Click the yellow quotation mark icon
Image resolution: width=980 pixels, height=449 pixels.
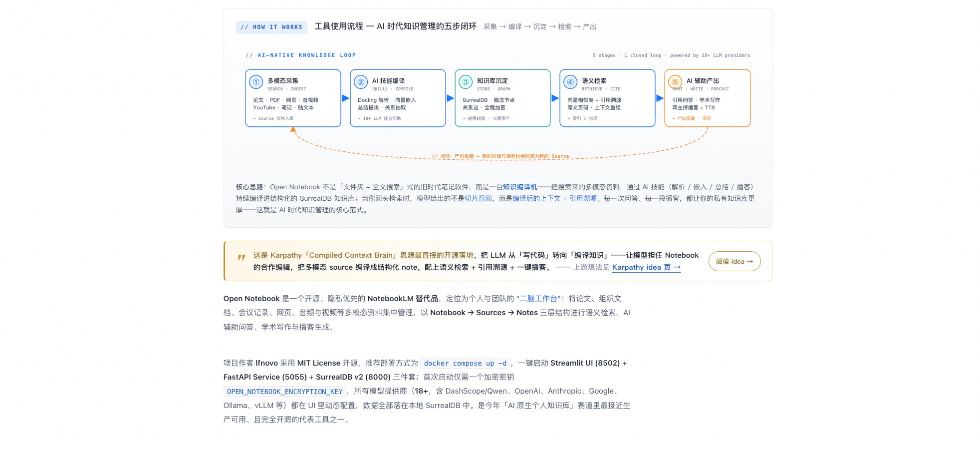click(242, 258)
